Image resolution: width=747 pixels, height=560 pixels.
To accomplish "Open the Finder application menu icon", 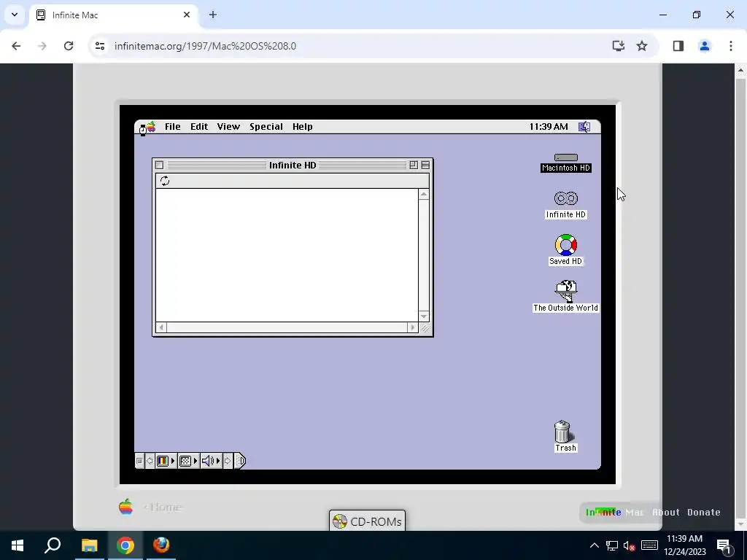I will coord(584,127).
